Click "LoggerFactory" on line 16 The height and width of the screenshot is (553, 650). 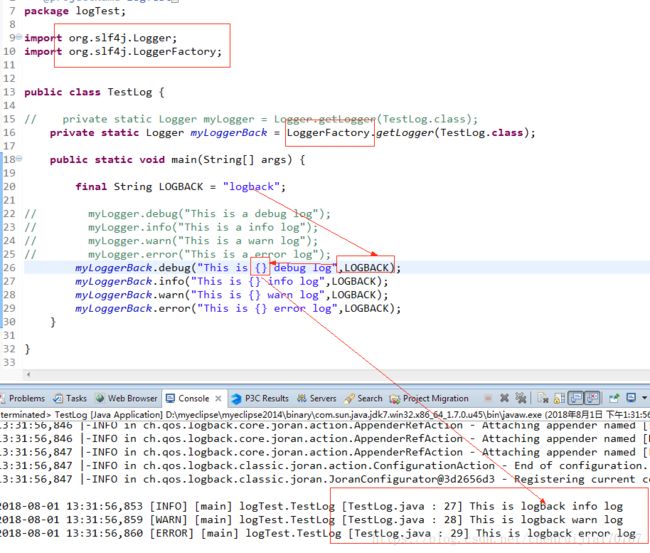click(328, 133)
